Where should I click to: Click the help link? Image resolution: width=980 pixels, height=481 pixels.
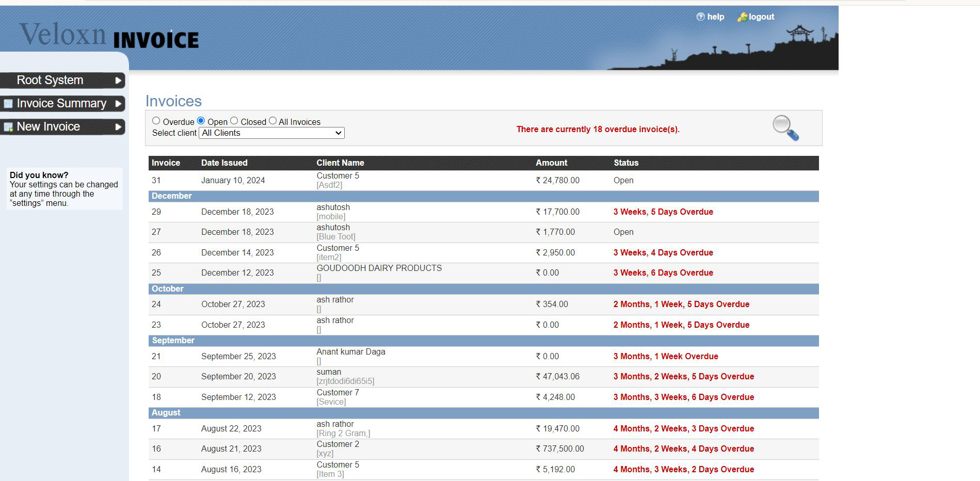[715, 17]
